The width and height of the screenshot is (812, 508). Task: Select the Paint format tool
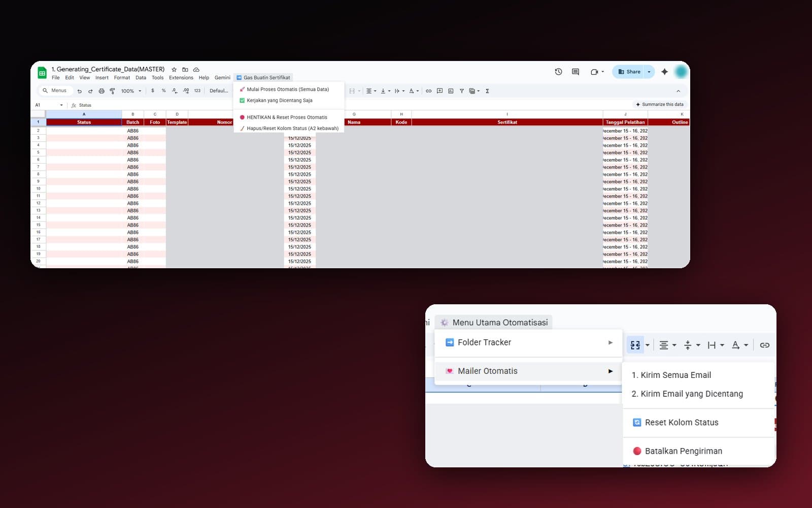click(x=112, y=91)
